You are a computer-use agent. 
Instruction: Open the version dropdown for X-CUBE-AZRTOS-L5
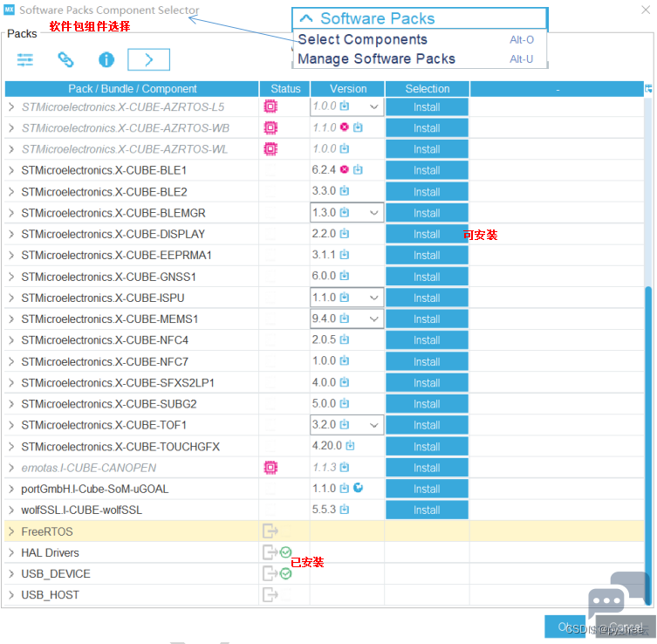(373, 106)
